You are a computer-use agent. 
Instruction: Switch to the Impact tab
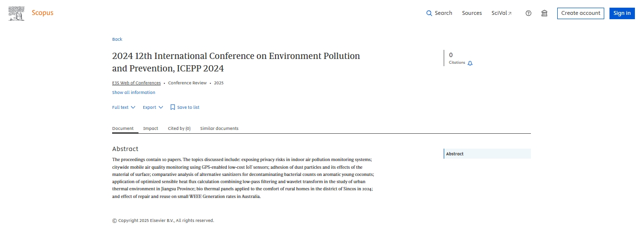[150, 128]
